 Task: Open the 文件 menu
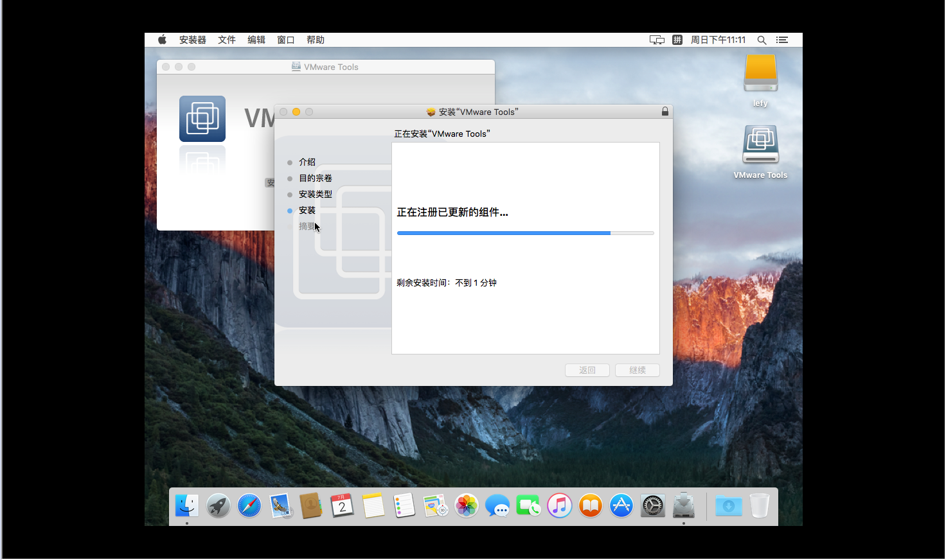pos(227,40)
